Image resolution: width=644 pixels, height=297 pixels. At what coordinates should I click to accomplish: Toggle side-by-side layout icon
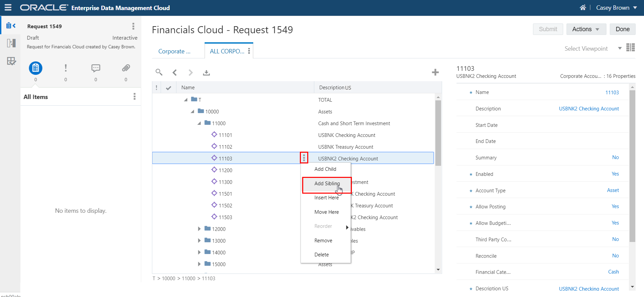click(x=631, y=48)
